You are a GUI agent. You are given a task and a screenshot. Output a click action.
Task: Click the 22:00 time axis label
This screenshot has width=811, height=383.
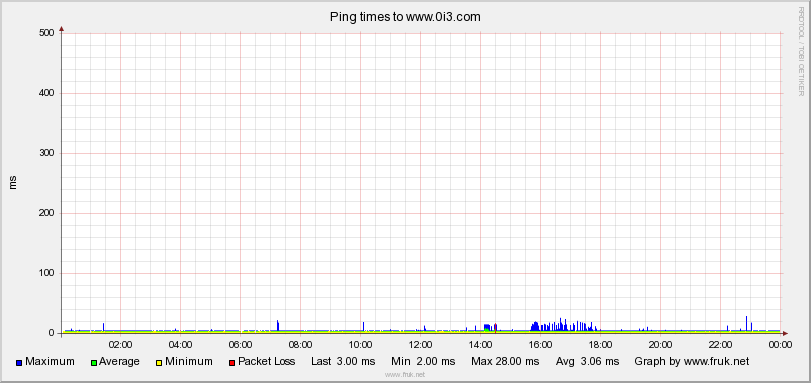coord(720,344)
